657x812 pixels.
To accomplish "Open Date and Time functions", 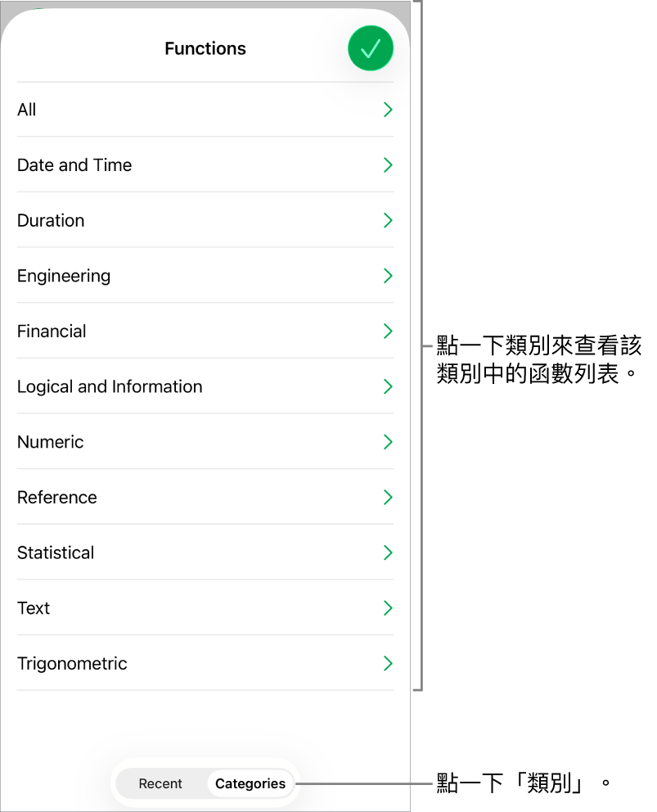I will click(x=74, y=165).
